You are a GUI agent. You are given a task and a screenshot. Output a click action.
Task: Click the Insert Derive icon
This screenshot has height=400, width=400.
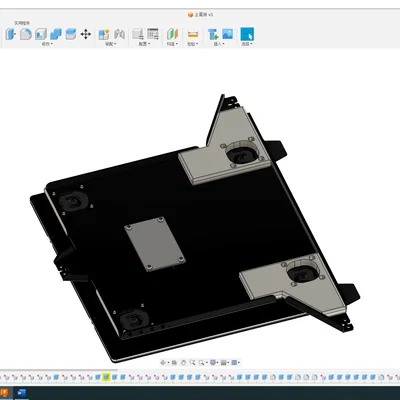point(213,34)
